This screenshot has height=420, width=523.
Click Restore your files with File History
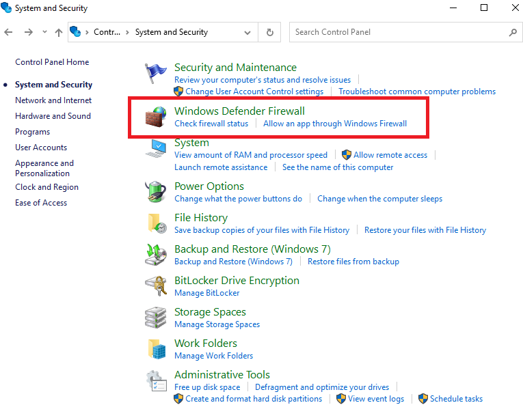[x=425, y=230]
